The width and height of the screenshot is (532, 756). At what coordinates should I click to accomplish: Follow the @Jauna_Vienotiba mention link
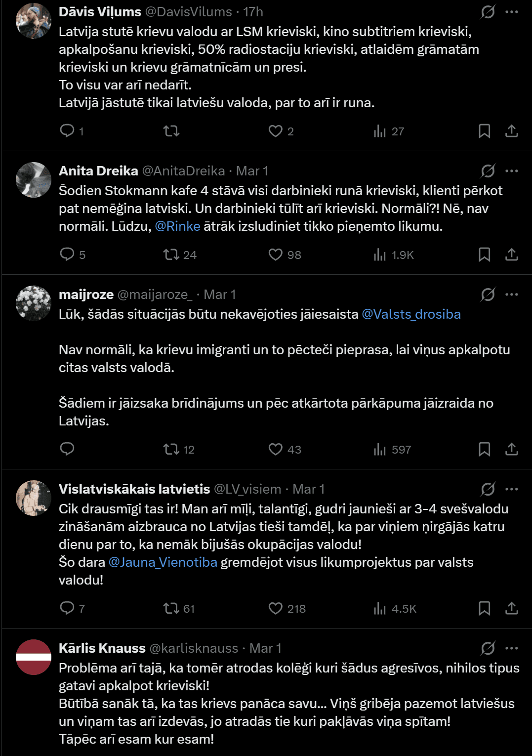[x=163, y=562]
